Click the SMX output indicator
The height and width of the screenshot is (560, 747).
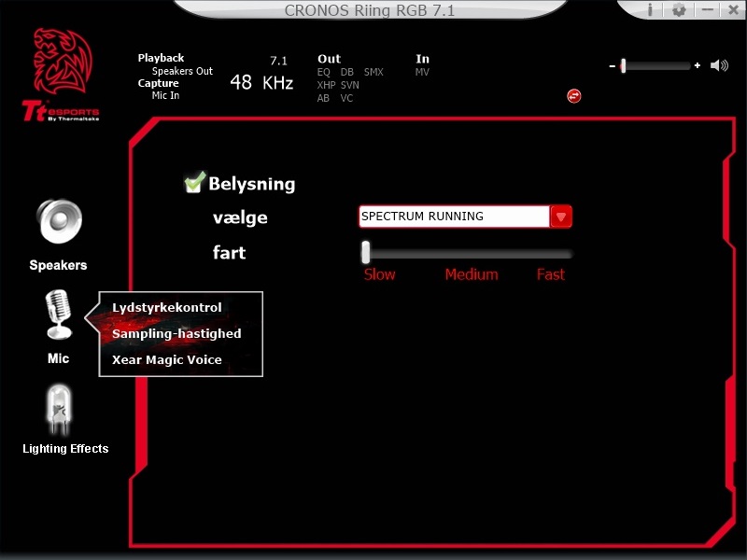click(373, 72)
